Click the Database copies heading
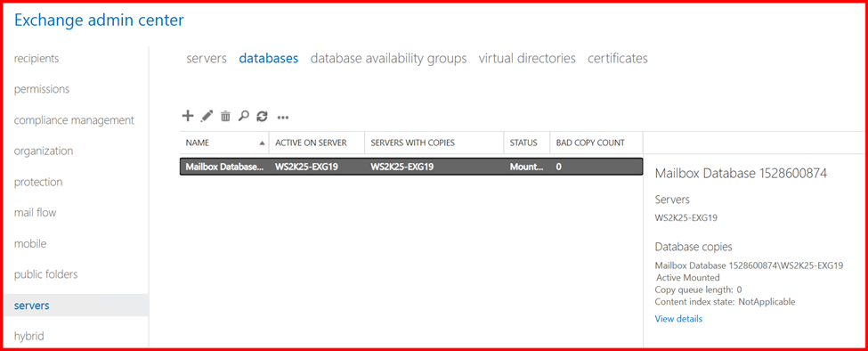Image resolution: width=868 pixels, height=351 pixels. (694, 247)
